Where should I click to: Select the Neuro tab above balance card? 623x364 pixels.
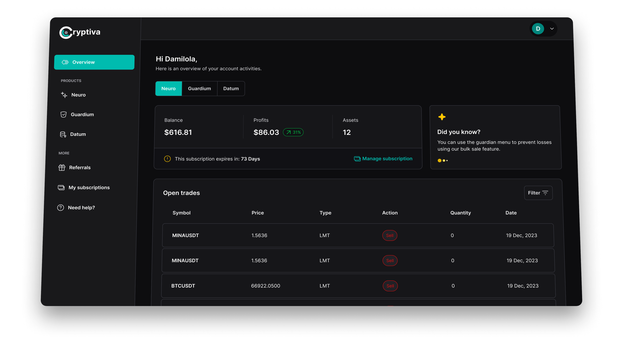[x=168, y=88]
